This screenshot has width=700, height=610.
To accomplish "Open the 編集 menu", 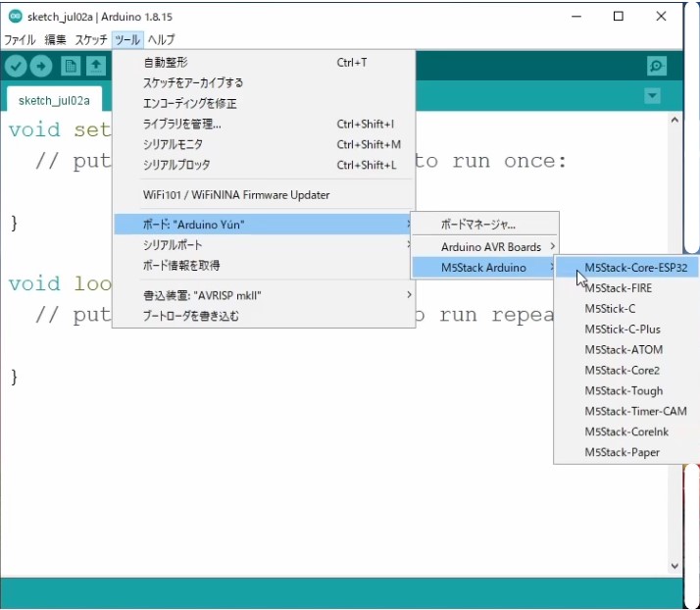I will [55, 40].
